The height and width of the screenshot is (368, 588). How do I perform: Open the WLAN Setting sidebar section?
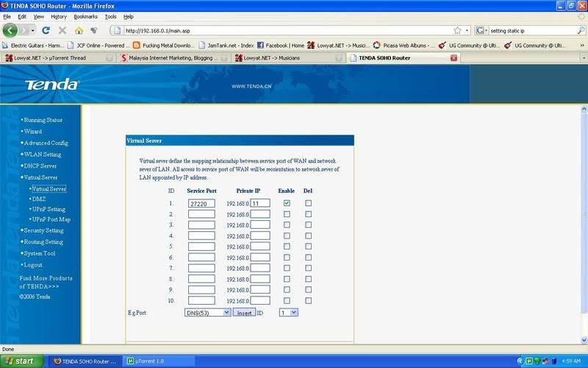[x=42, y=155]
